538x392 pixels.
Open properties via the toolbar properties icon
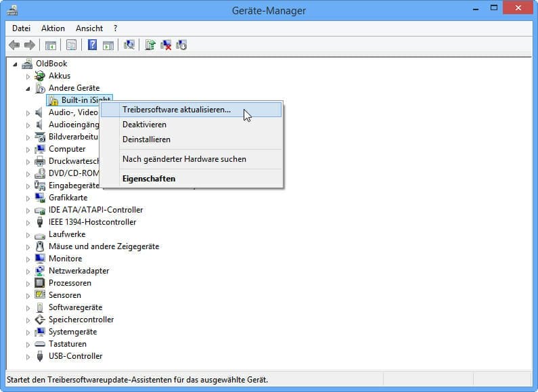point(71,45)
